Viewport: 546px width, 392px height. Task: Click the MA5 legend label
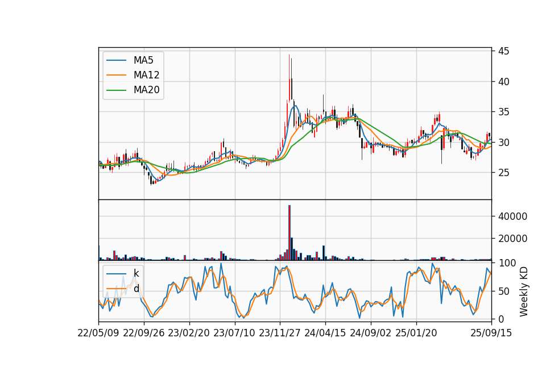(143, 61)
